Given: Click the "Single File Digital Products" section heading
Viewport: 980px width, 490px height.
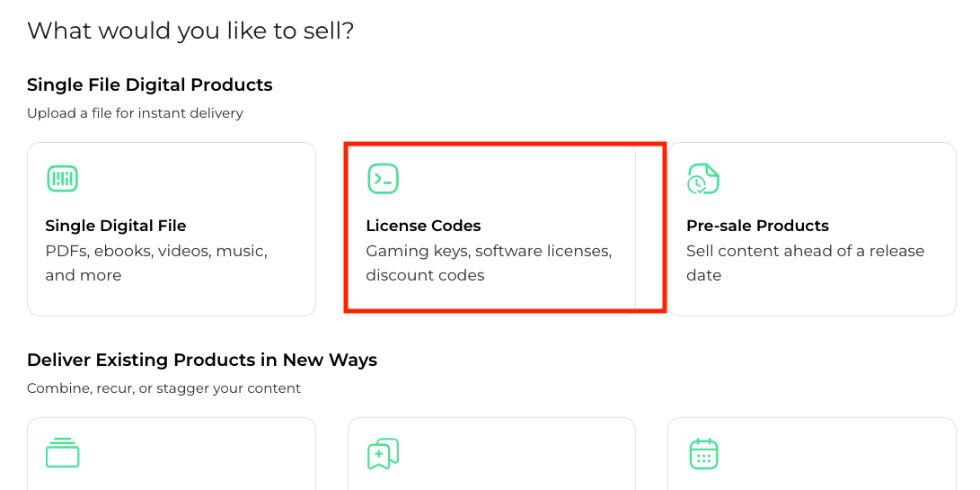Looking at the screenshot, I should pyautogui.click(x=150, y=85).
